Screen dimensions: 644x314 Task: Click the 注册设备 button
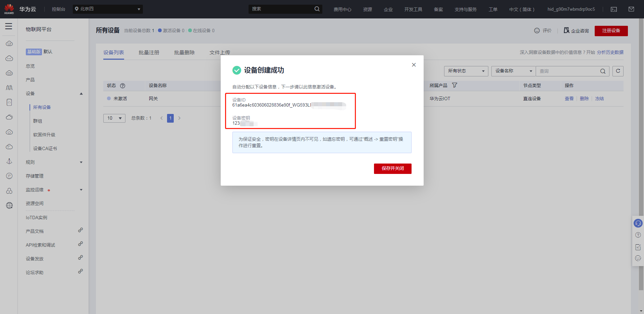coord(611,31)
